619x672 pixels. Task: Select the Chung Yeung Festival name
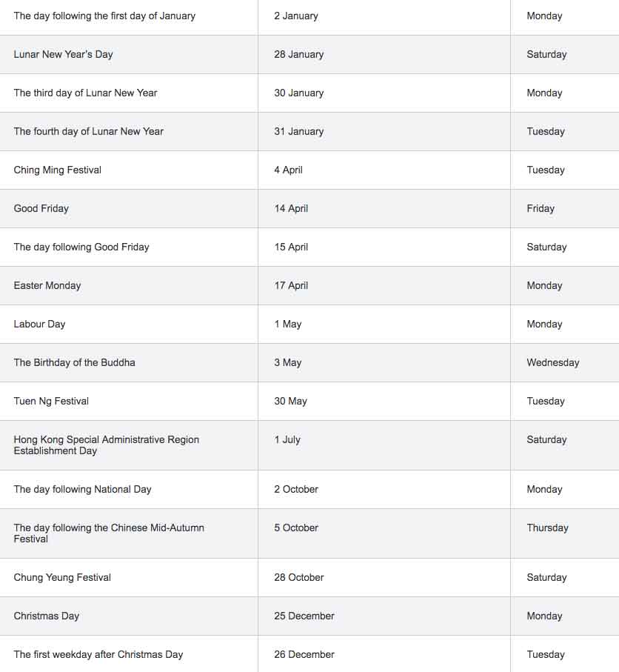coord(62,577)
